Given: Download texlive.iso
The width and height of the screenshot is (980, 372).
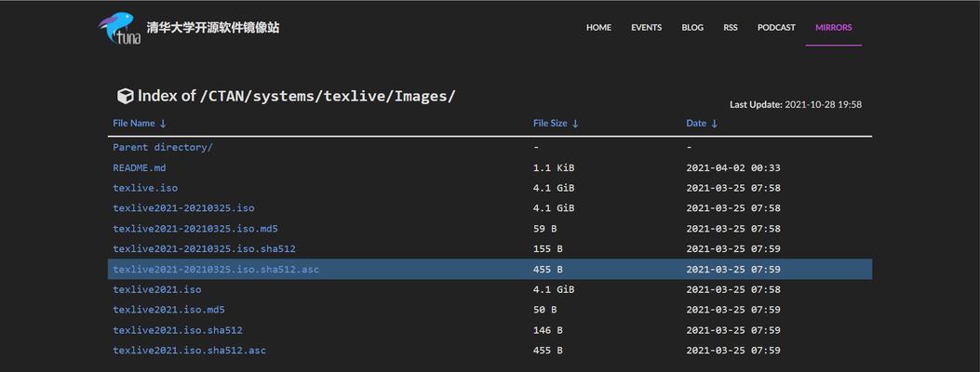Looking at the screenshot, I should pos(145,188).
